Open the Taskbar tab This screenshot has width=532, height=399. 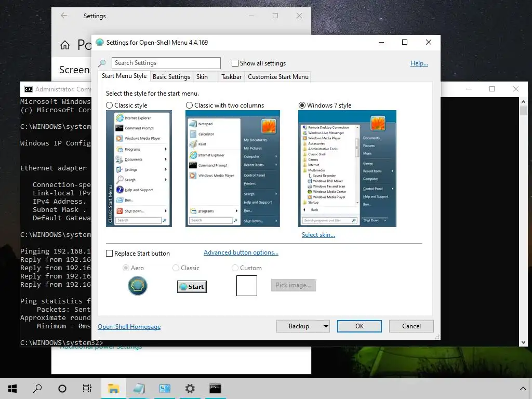click(231, 77)
